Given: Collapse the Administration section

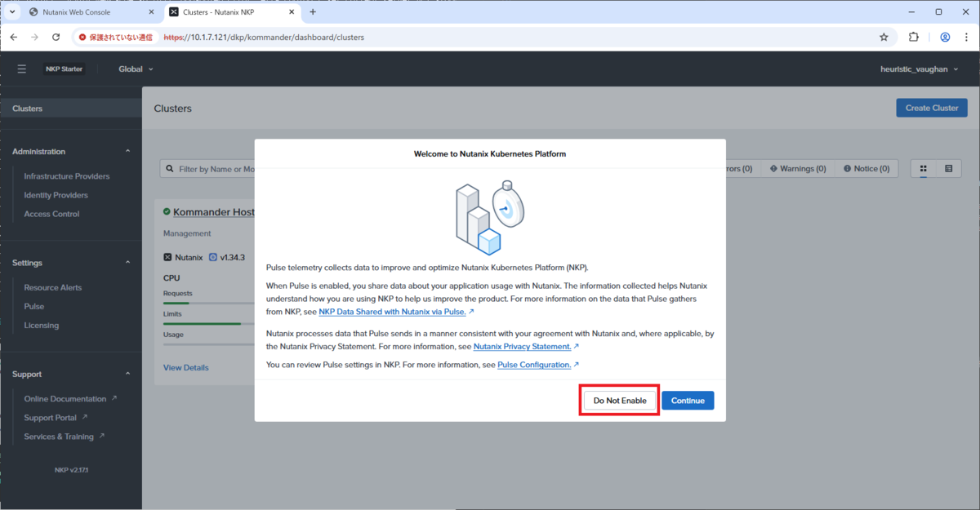Looking at the screenshot, I should click(128, 152).
